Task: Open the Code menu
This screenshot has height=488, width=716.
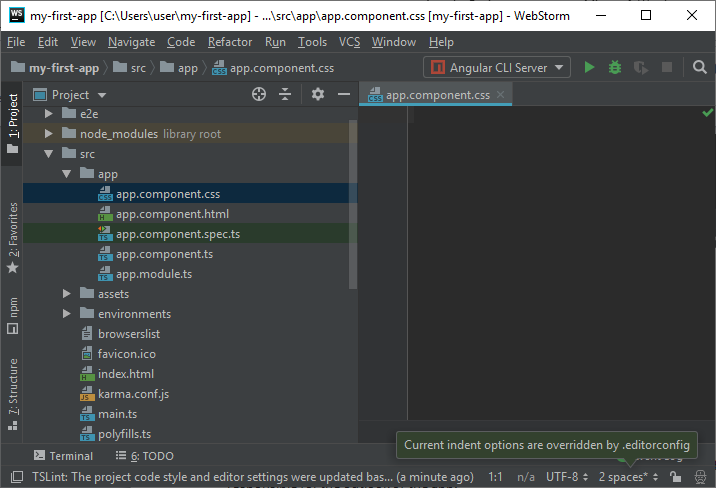Action: [x=181, y=42]
